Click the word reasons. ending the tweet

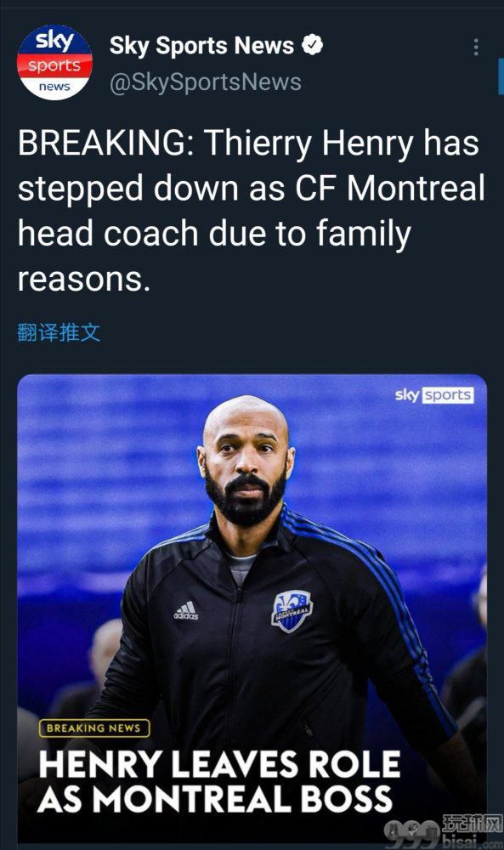83,280
